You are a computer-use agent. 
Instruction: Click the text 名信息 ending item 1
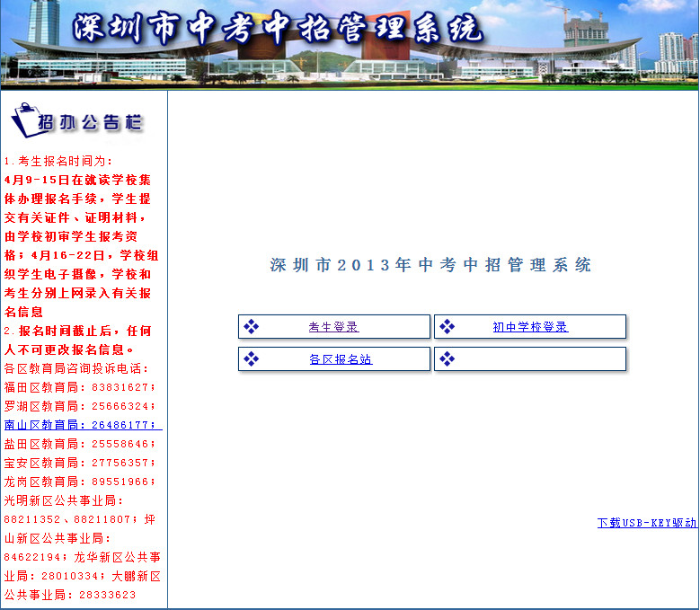tap(23, 312)
